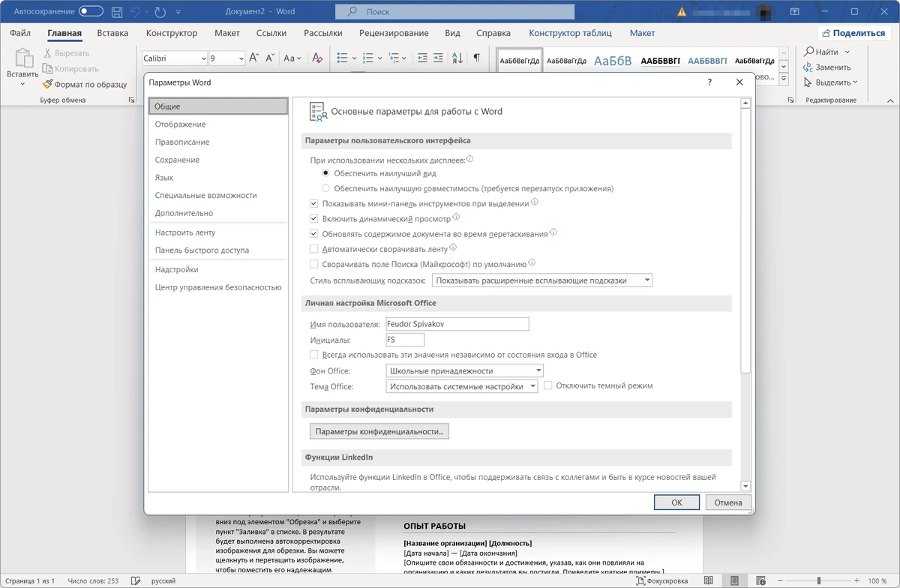This screenshot has width=900, height=588.
Task: Select 'Обеспечить наилучшую совместимость' radio button
Action: tap(325, 188)
